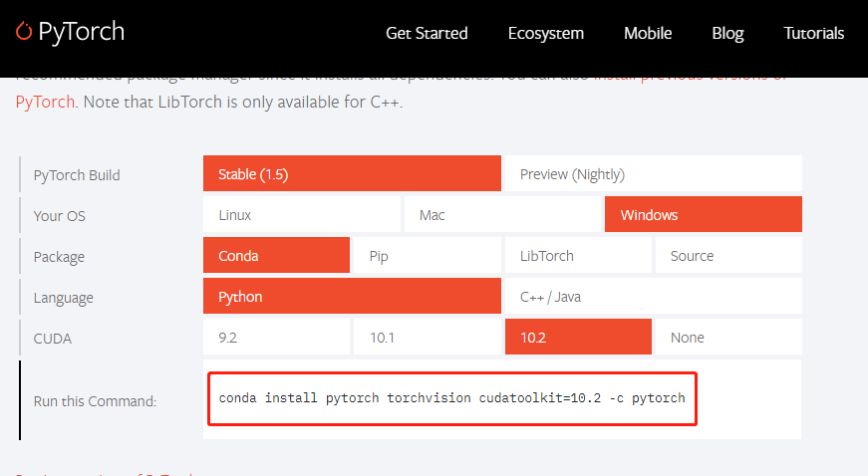Go to the Mobile page

point(648,33)
